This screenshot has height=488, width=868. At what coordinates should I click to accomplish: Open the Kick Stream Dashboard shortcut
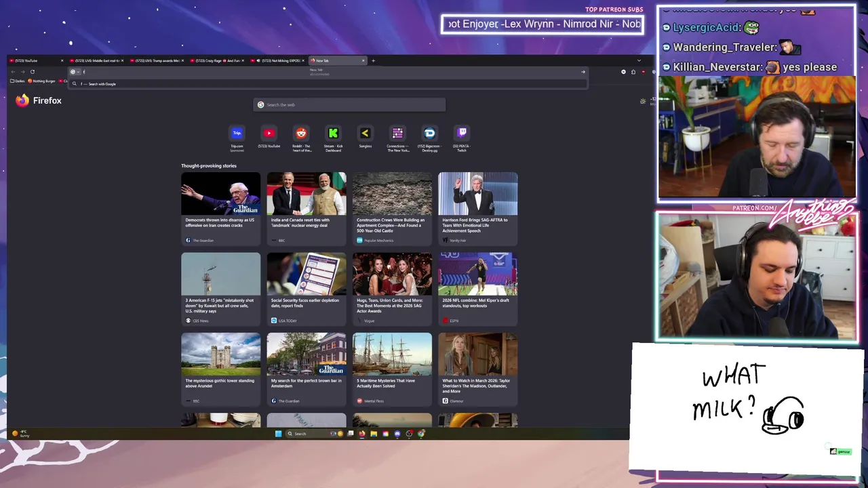tap(333, 138)
